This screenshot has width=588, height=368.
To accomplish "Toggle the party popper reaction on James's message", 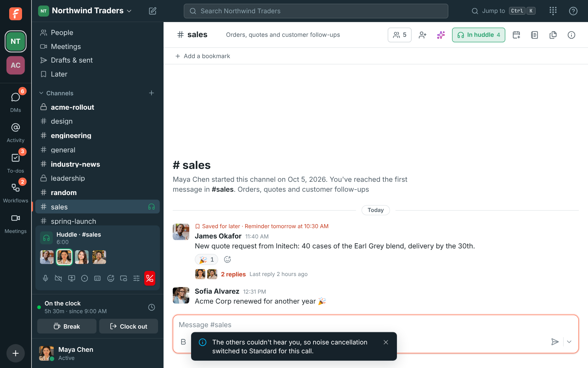I will click(207, 259).
